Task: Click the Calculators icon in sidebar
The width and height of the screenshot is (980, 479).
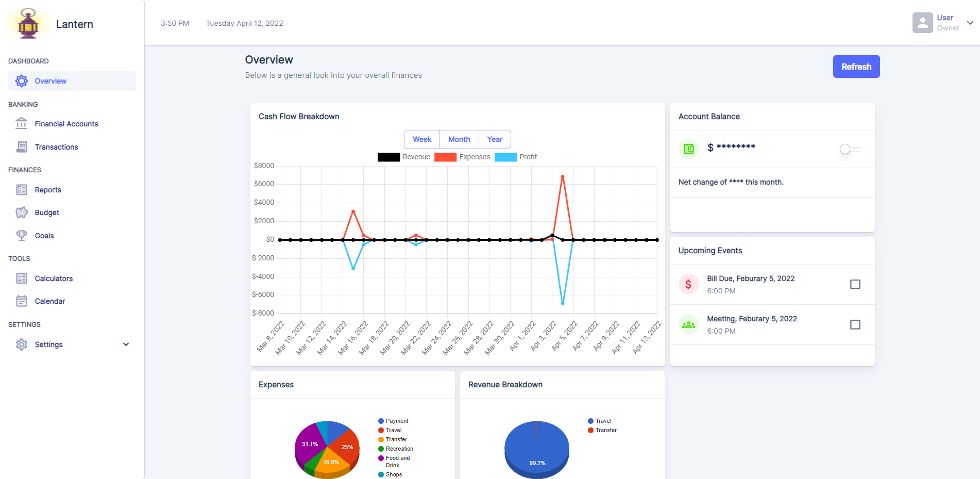Action: click(22, 278)
